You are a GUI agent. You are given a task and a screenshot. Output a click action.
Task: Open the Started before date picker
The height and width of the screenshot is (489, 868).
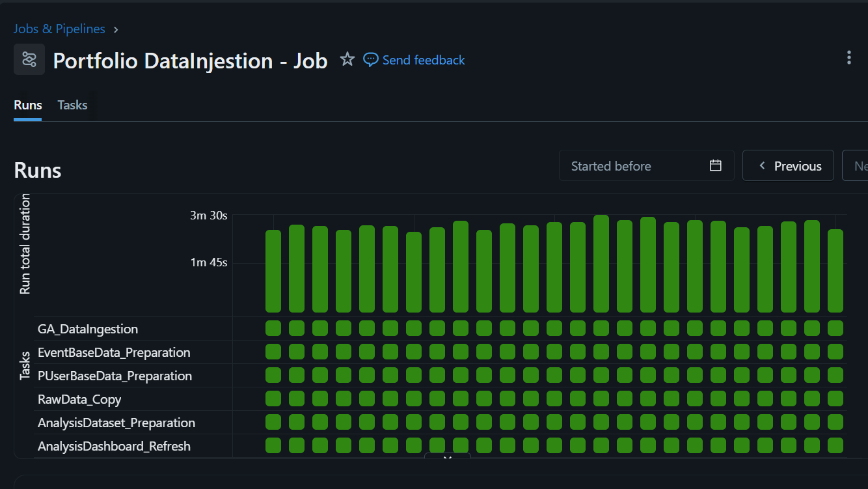pyautogui.click(x=646, y=166)
